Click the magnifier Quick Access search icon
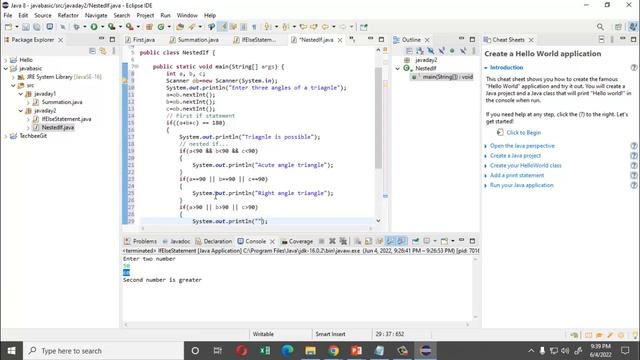The width and height of the screenshot is (640, 360). tap(600, 27)
